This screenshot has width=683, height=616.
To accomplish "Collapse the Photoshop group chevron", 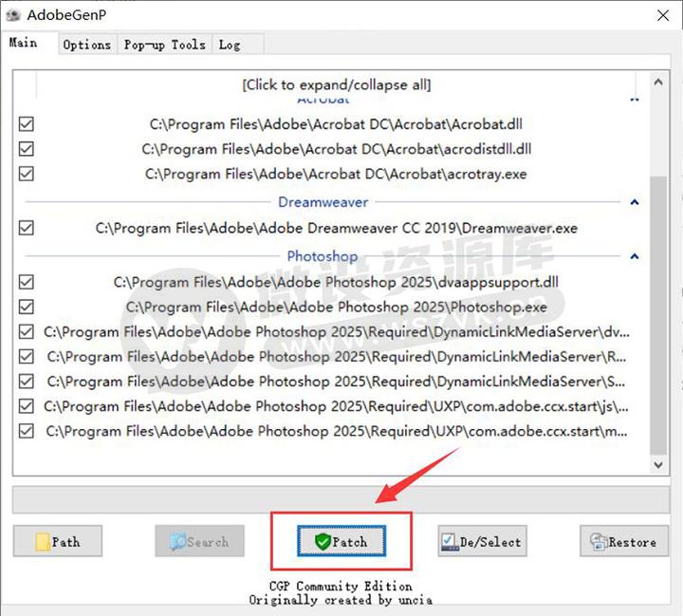I will click(635, 256).
